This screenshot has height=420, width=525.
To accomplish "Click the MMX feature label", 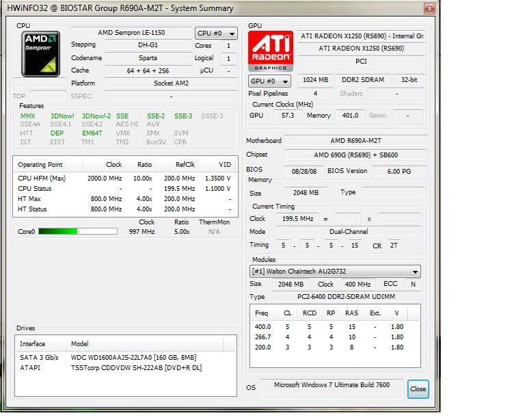I will 28,116.
